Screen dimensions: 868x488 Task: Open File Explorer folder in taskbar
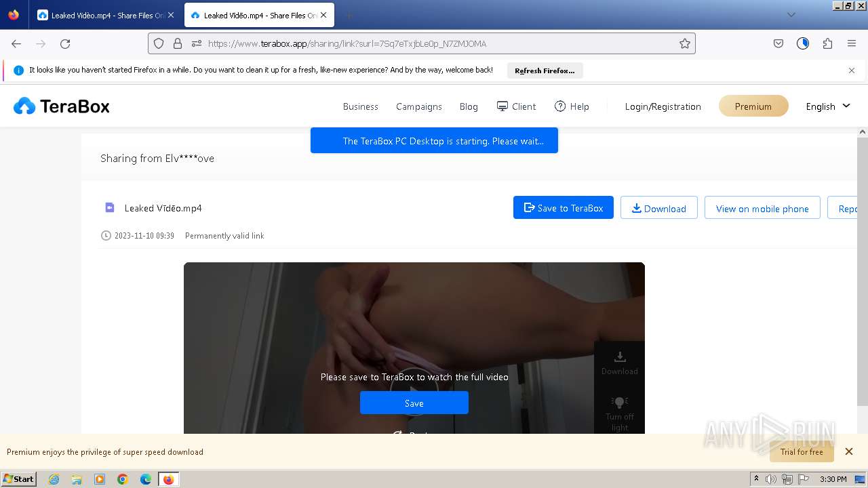pyautogui.click(x=77, y=479)
